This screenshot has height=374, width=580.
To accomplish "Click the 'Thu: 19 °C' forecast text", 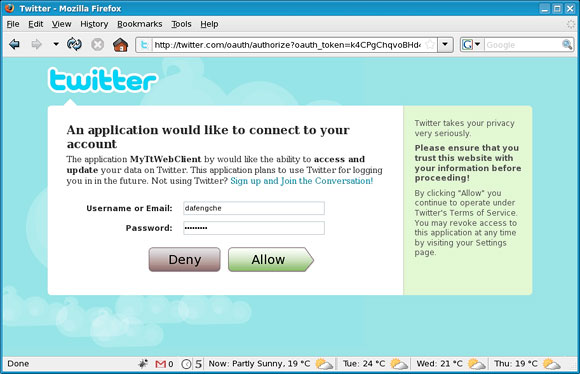I will 516,364.
